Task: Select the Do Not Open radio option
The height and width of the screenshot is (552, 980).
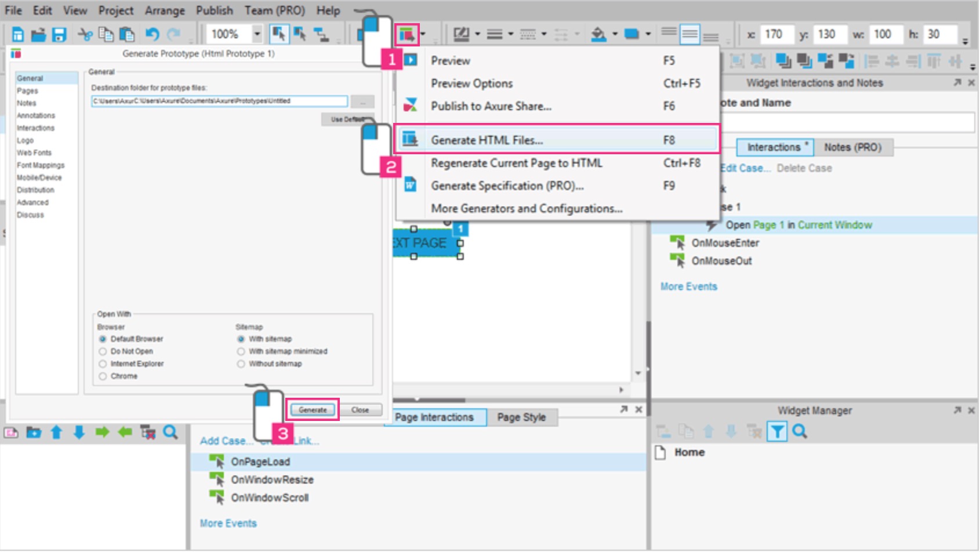Action: coord(103,351)
